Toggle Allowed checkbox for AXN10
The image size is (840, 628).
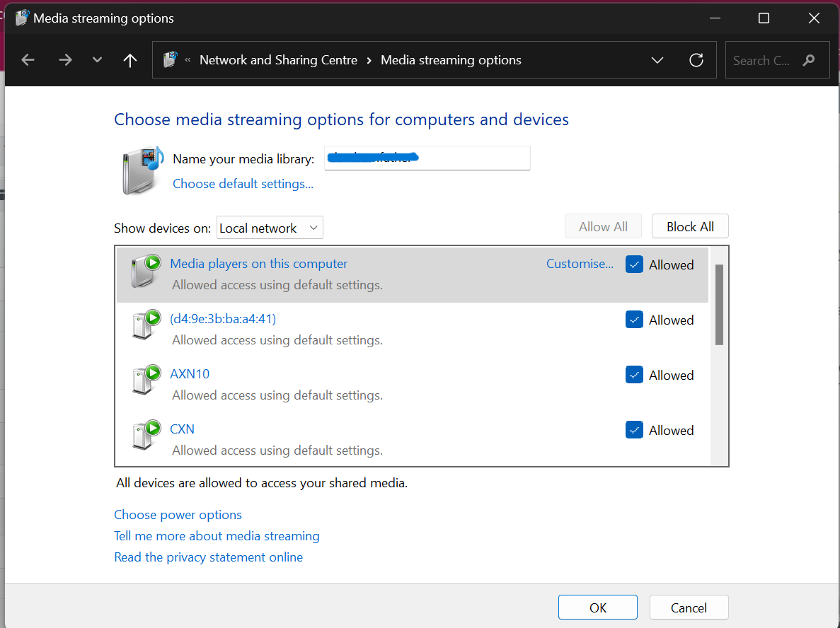(x=634, y=375)
